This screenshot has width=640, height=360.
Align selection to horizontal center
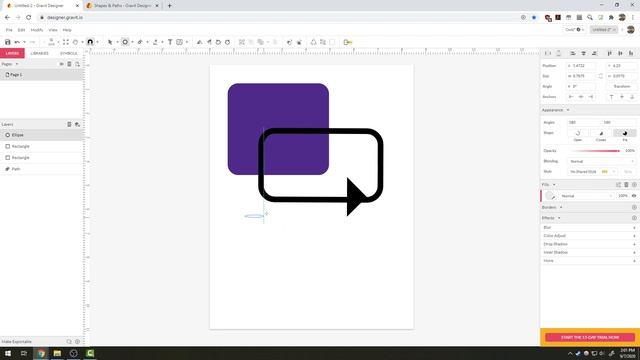583,53
